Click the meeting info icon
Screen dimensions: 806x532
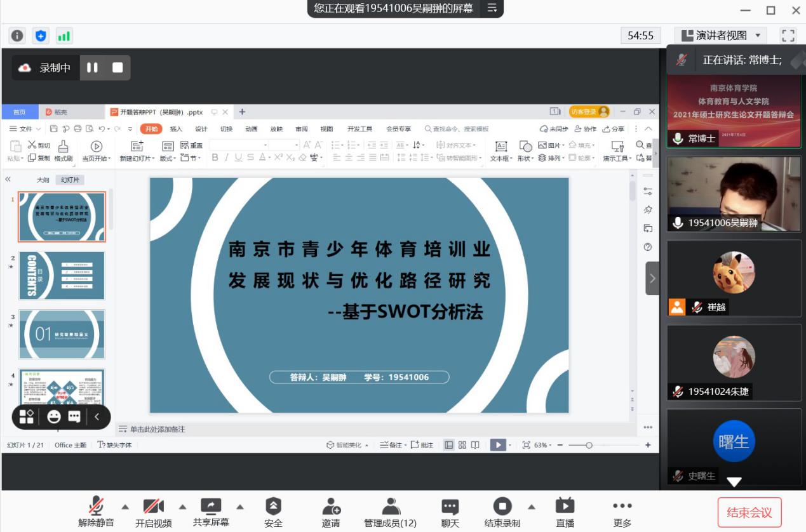point(17,36)
